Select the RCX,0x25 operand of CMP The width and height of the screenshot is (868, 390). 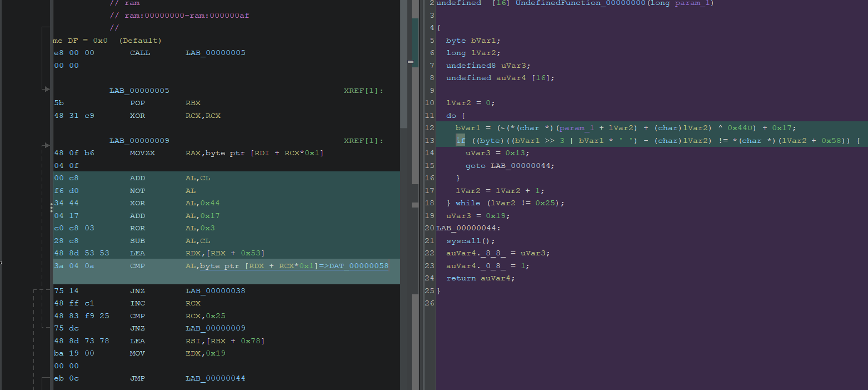tap(205, 316)
